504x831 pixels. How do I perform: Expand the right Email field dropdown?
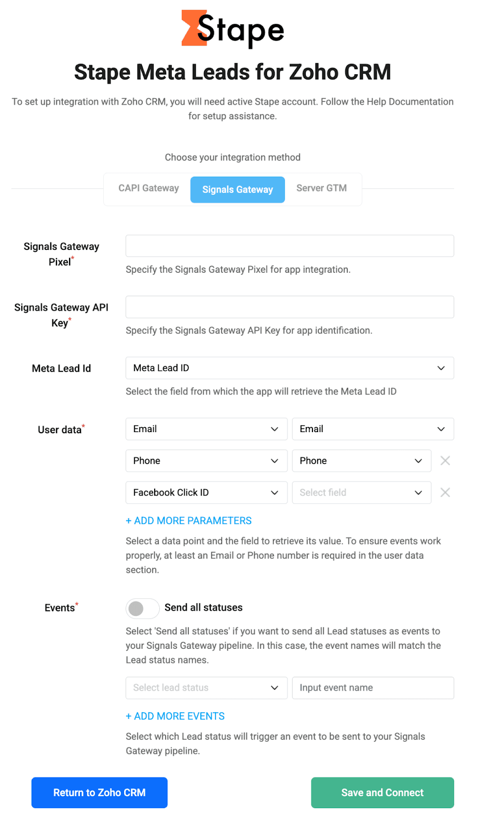coord(373,429)
